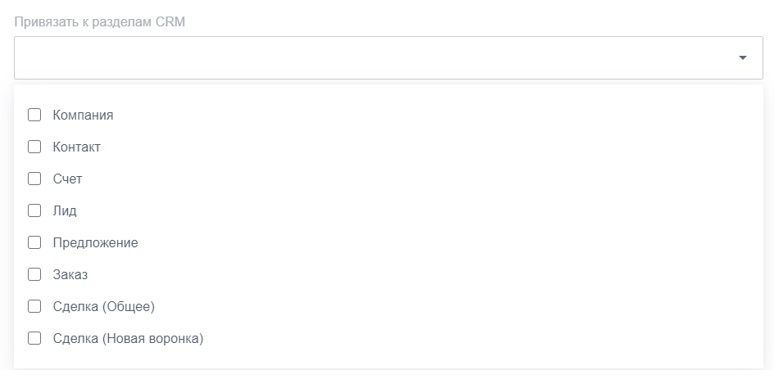Mark the Предложение checkbox
This screenshot has width=782, height=382.
pos(34,243)
